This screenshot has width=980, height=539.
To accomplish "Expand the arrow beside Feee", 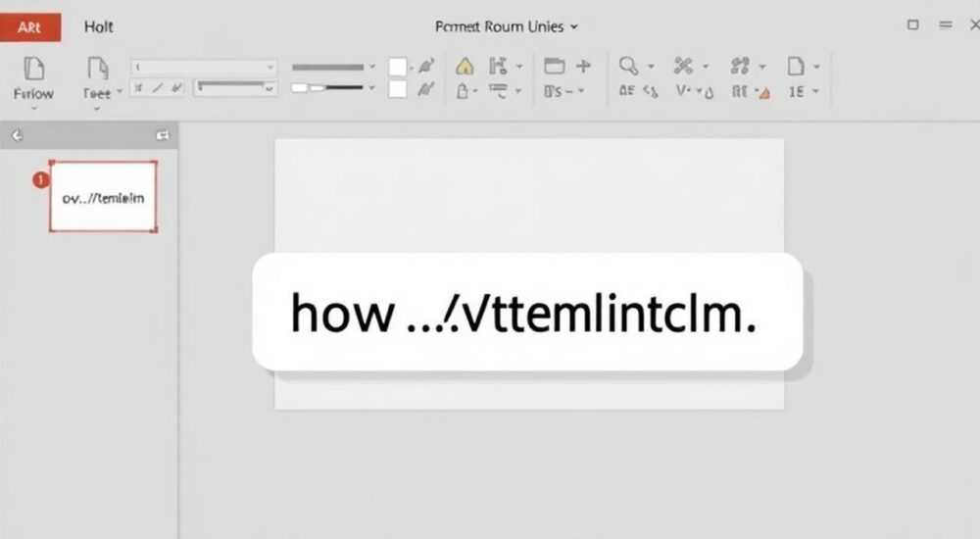I will click(x=120, y=91).
